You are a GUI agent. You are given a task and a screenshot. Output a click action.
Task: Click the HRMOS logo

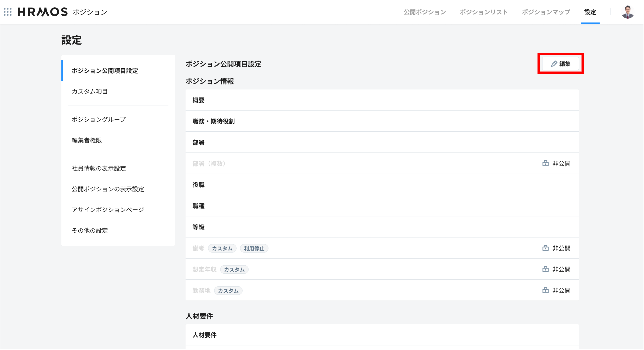pyautogui.click(x=42, y=12)
